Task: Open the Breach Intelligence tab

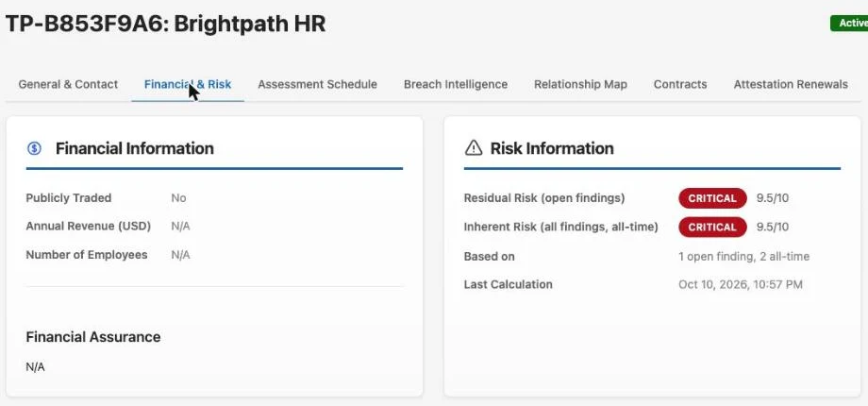Action: point(456,84)
